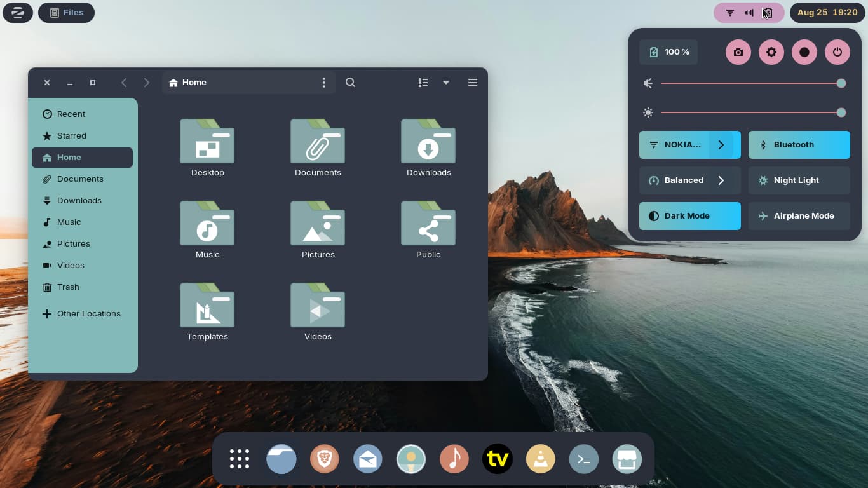Enable Night Light
868x488 pixels.
[799, 180]
